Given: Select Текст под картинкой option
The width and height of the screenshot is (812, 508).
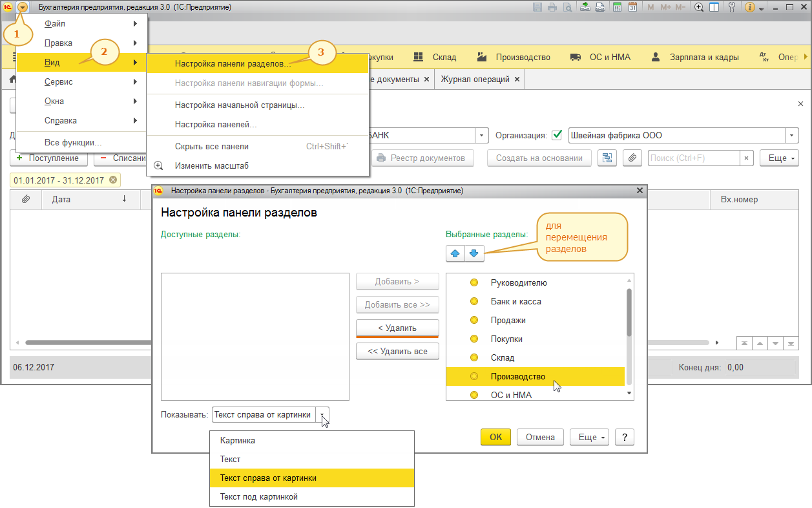Looking at the screenshot, I should (311, 496).
